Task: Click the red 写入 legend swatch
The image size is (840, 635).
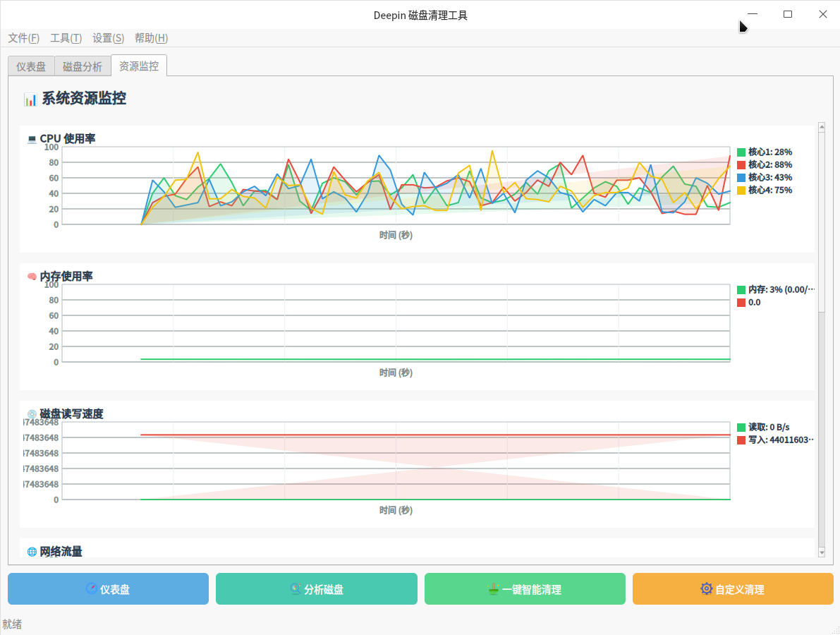Action: tap(741, 440)
